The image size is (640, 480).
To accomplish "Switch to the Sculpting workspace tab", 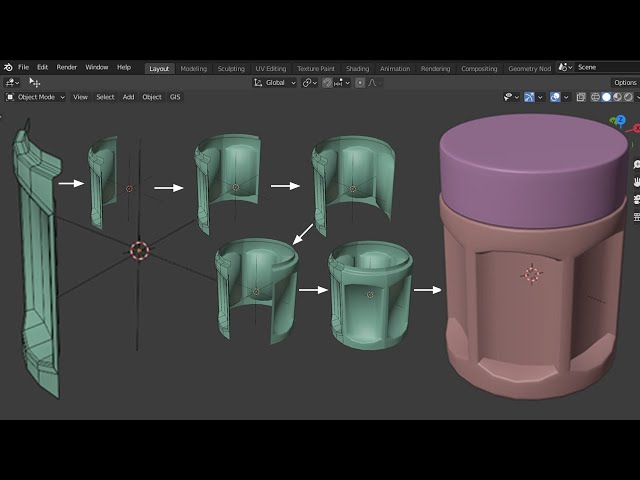I will pyautogui.click(x=231, y=69).
